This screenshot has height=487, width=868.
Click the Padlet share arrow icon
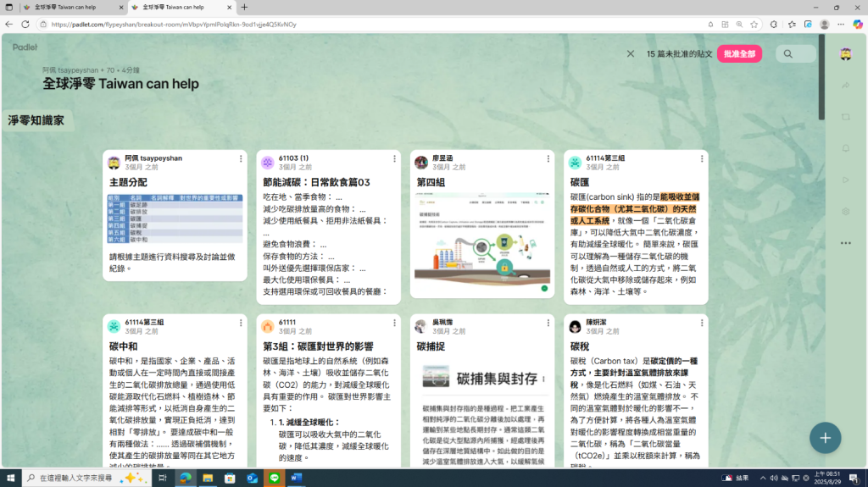point(845,86)
